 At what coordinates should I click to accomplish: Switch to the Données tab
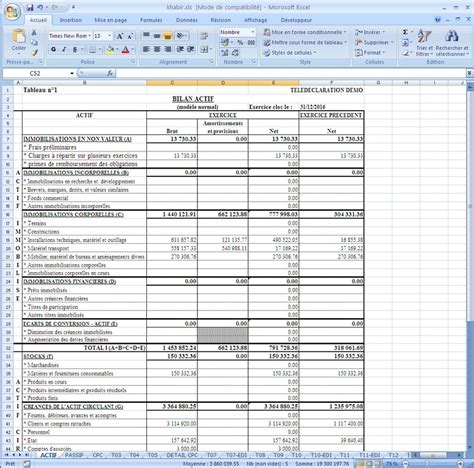coord(187,20)
